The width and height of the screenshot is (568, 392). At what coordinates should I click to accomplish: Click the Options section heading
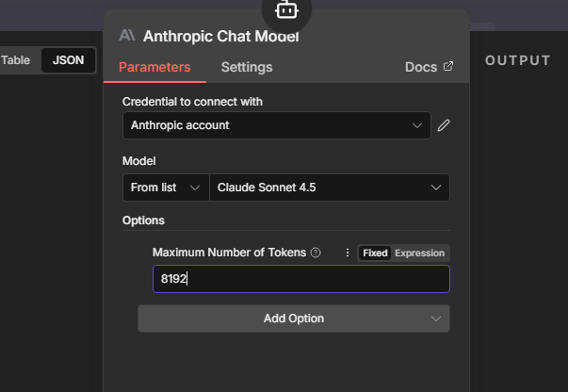tap(143, 220)
